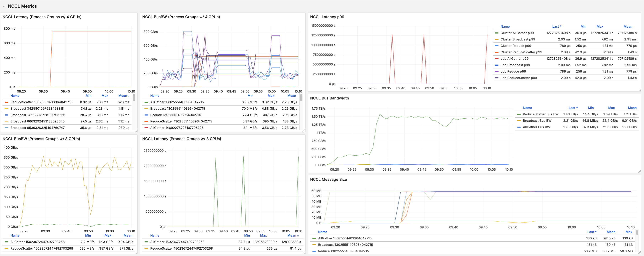Screen dimensions: 644x256
Task: Sort by Max column in NCCL Latency p99
Action: pyautogui.click(x=600, y=26)
